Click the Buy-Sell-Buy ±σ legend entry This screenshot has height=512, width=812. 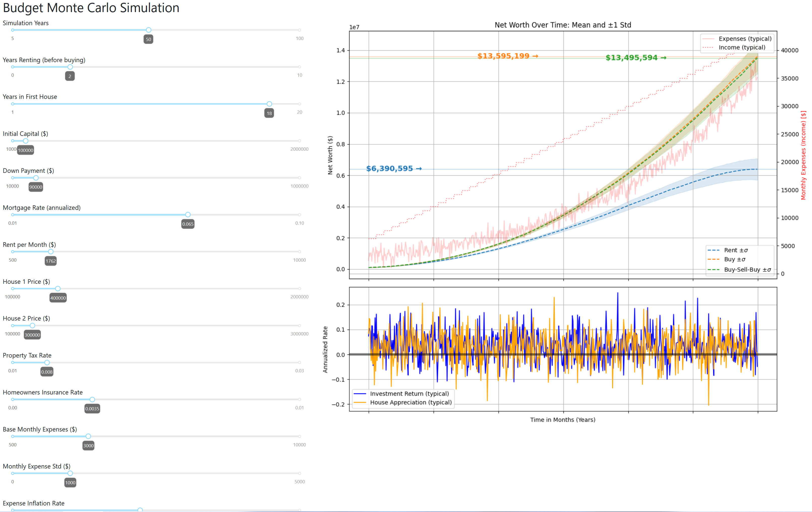pyautogui.click(x=739, y=269)
